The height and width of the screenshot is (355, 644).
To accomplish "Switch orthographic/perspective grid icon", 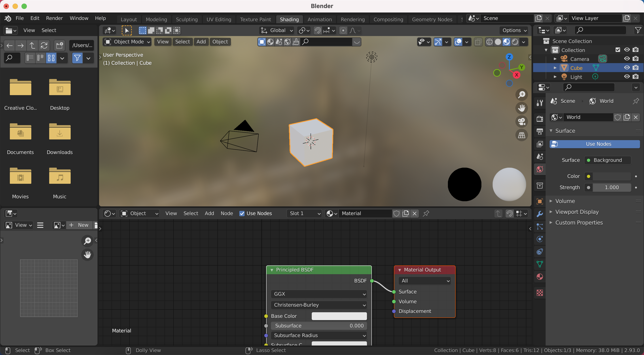I will (521, 135).
